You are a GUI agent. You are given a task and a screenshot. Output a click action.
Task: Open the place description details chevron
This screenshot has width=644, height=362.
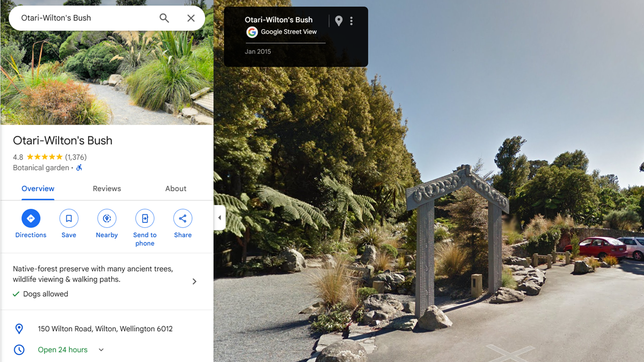[x=194, y=281]
